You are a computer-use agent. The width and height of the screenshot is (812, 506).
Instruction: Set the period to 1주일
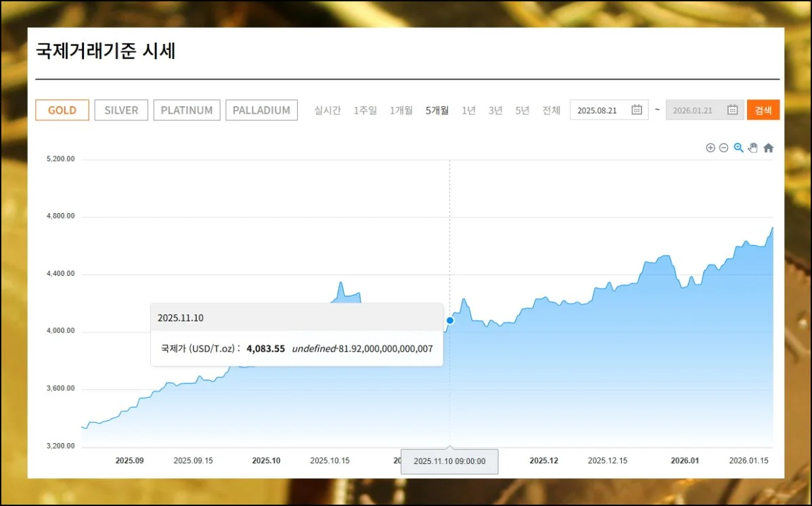(365, 110)
